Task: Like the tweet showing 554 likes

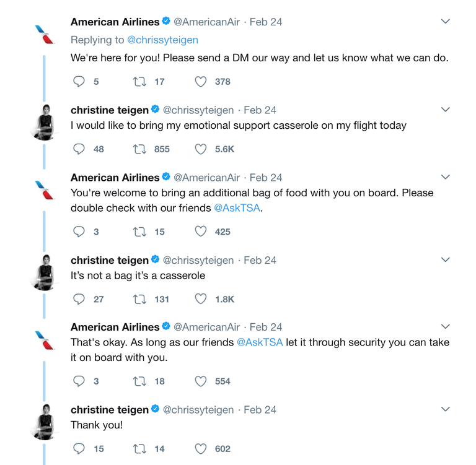Action: click(201, 381)
